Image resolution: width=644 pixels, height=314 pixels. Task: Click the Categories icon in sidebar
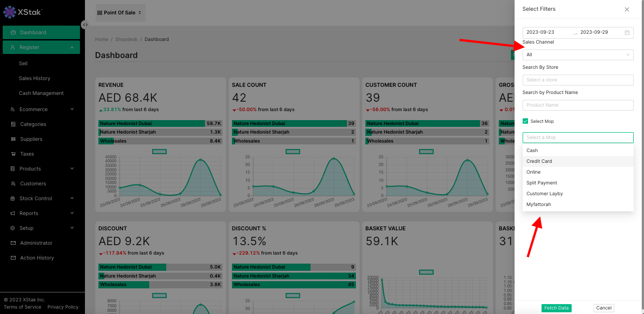(x=13, y=124)
